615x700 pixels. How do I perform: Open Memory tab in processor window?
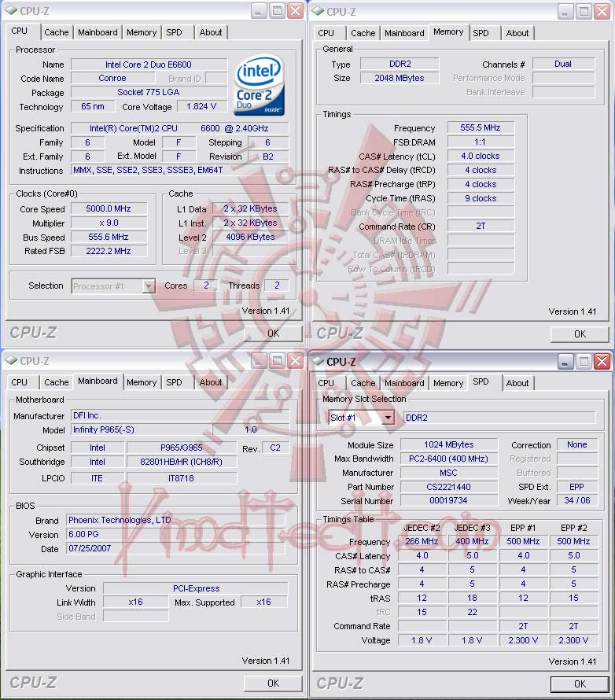[x=142, y=32]
